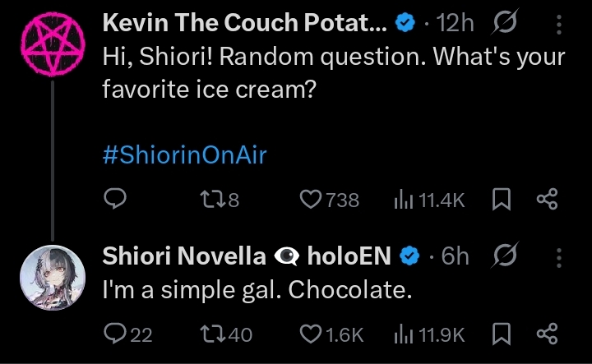Like Kevin's tweet with 738 likes

[x=312, y=199]
